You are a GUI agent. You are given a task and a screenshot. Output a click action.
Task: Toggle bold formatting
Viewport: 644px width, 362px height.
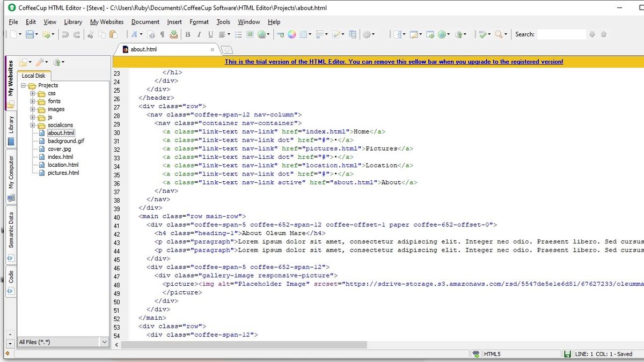[x=188, y=34]
